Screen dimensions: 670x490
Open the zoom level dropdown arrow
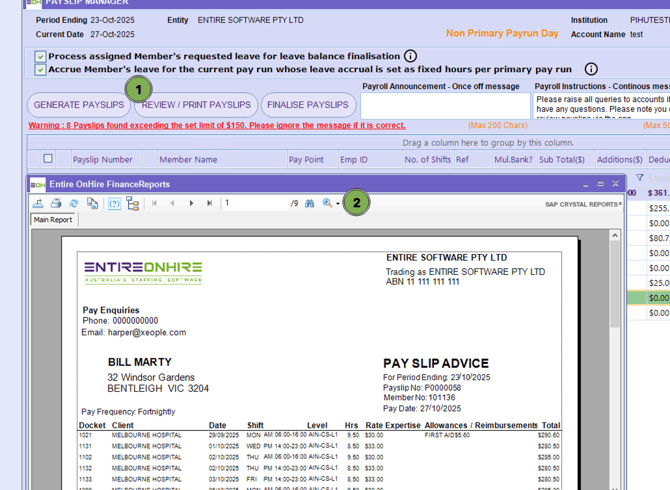click(x=338, y=204)
